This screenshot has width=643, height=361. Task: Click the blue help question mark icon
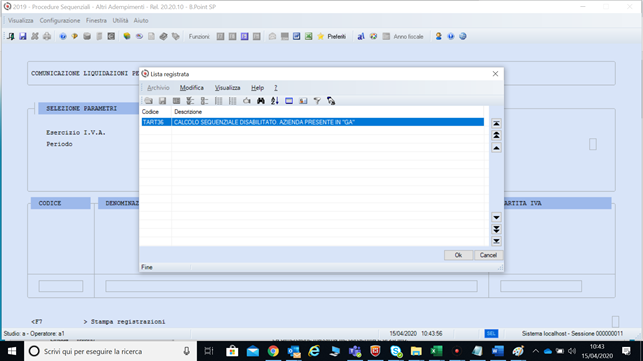tap(63, 37)
